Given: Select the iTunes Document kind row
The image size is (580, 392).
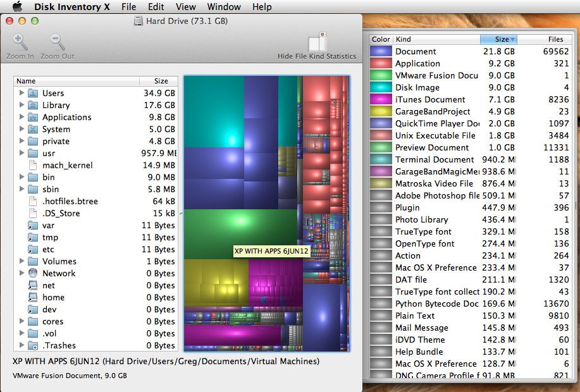Looking at the screenshot, I should pos(470,99).
